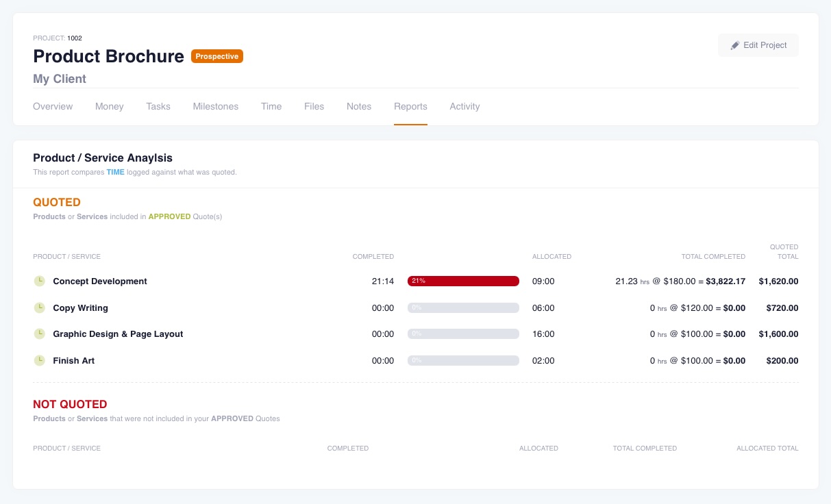Select the clock icon next to Graphic Design & Page Layout
The height and width of the screenshot is (504, 831).
(39, 334)
